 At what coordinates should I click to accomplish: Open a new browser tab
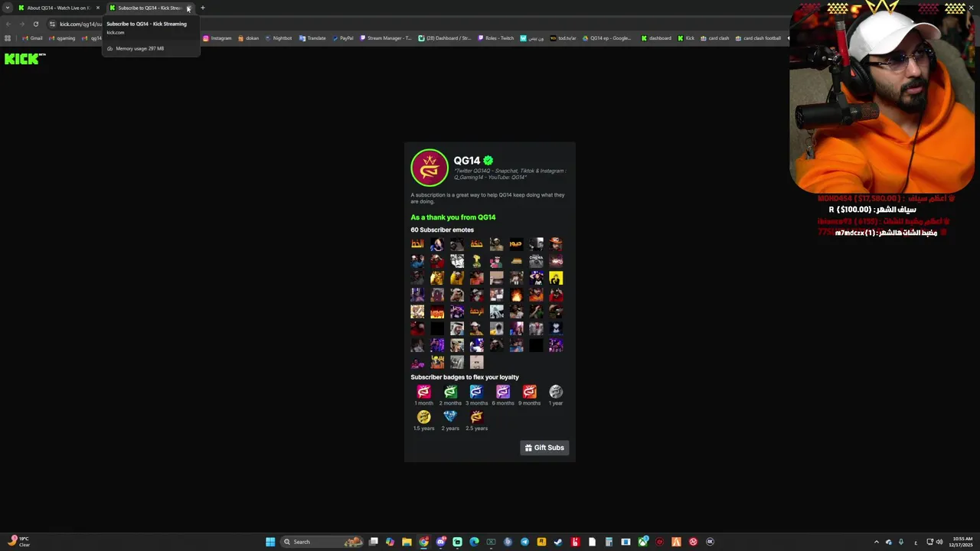[x=203, y=8]
